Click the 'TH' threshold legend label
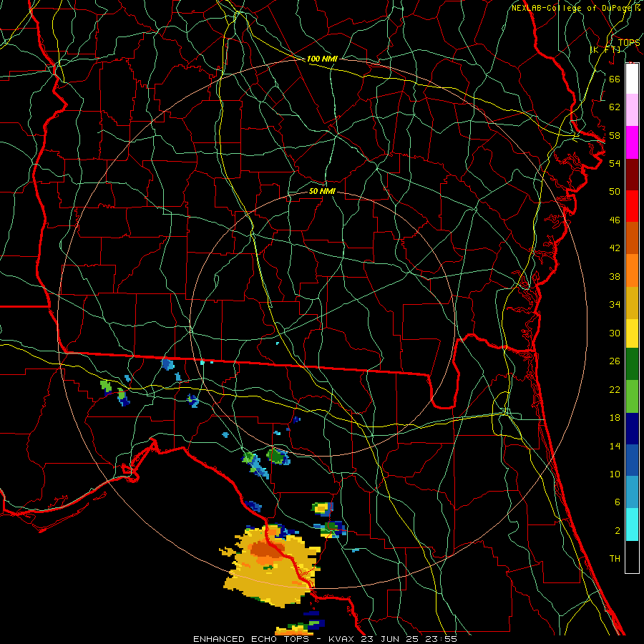The height and width of the screenshot is (644, 644). point(615,559)
